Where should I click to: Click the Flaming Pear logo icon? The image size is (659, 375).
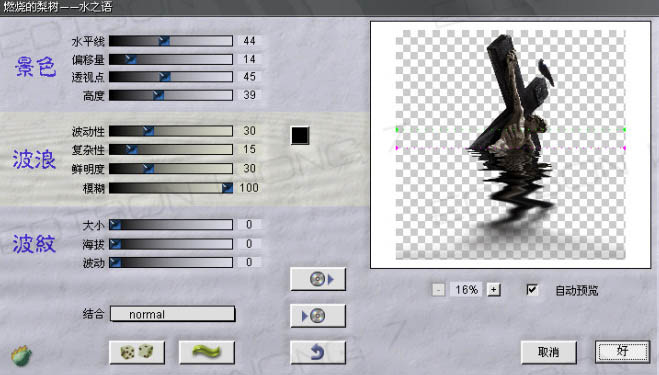pyautogui.click(x=21, y=355)
